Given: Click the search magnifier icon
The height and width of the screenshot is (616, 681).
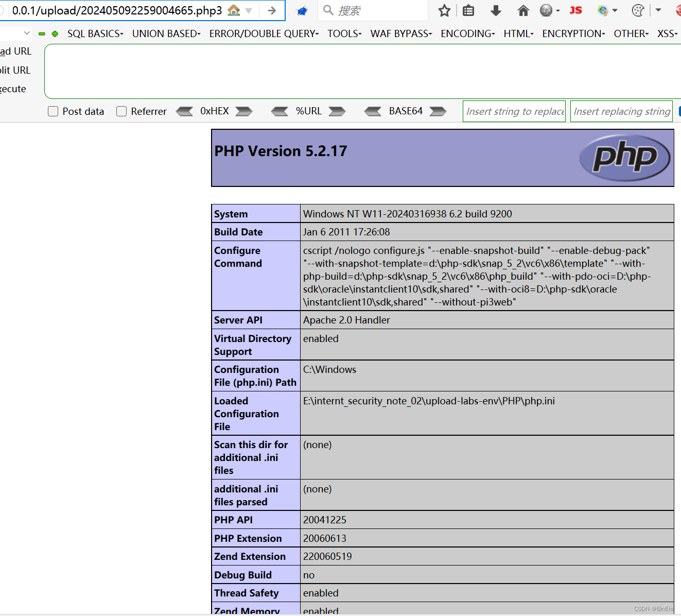Looking at the screenshot, I should click(x=328, y=10).
